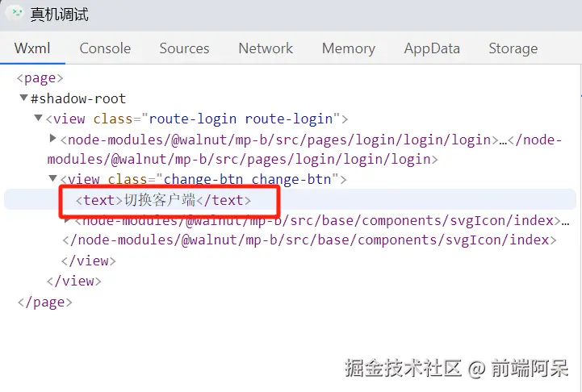Collapse the #shadow-root node arrow
Viewport: 582px width, 392px height.
click(x=24, y=98)
